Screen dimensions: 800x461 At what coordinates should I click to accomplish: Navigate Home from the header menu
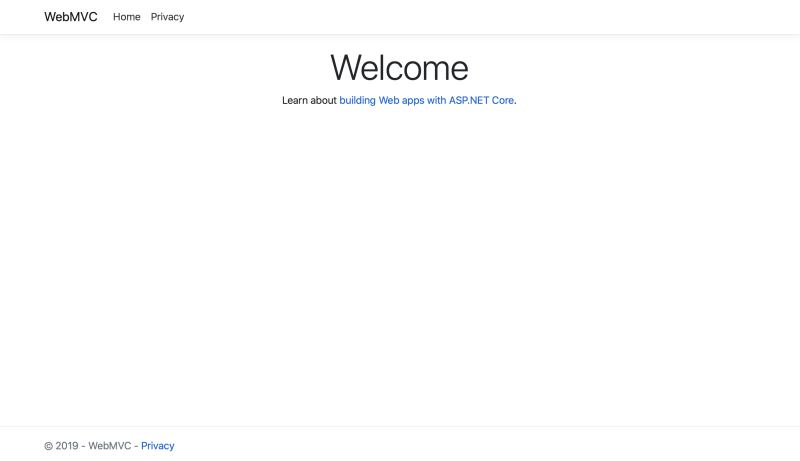click(x=127, y=17)
